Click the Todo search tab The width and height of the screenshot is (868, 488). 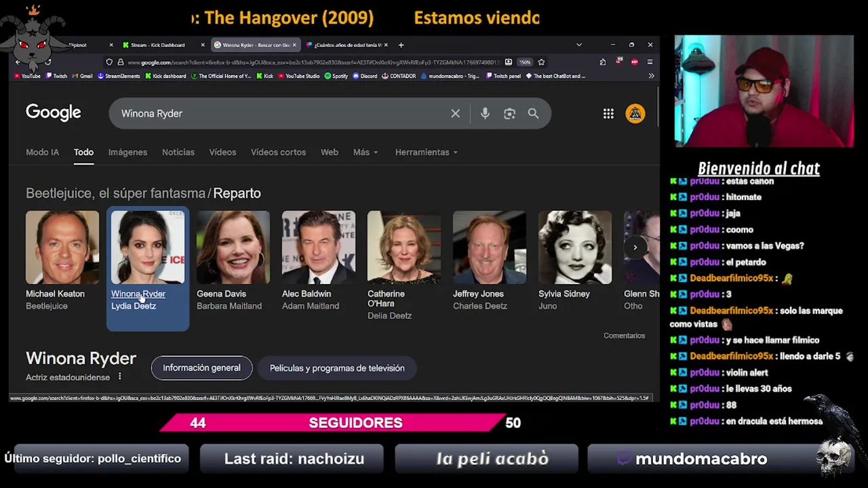[x=83, y=152]
